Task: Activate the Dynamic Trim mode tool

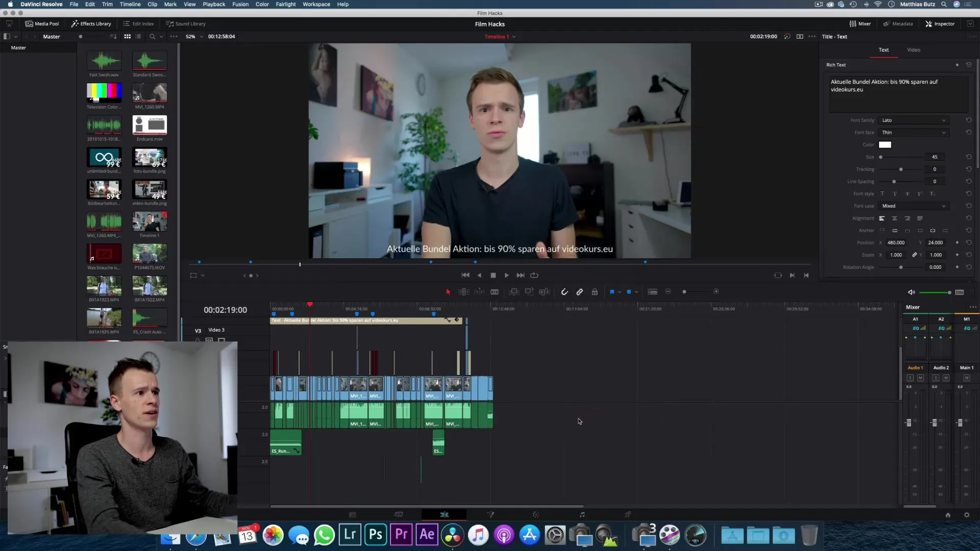Action: click(479, 292)
